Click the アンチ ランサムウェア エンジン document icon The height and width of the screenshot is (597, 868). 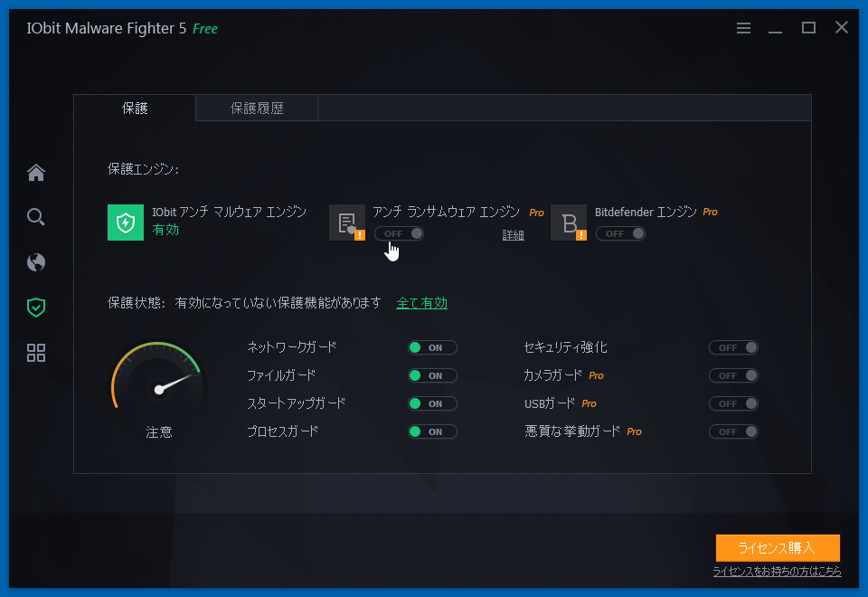click(x=347, y=222)
